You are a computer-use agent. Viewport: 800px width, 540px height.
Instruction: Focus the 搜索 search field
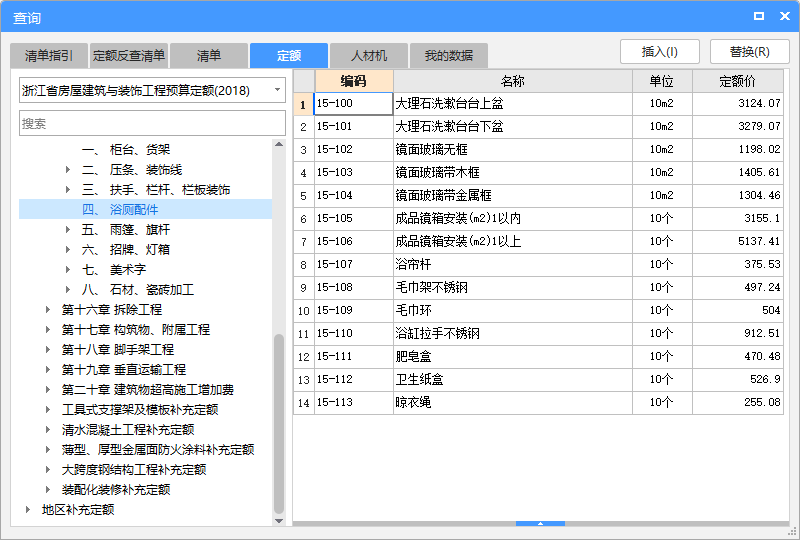pyautogui.click(x=152, y=124)
